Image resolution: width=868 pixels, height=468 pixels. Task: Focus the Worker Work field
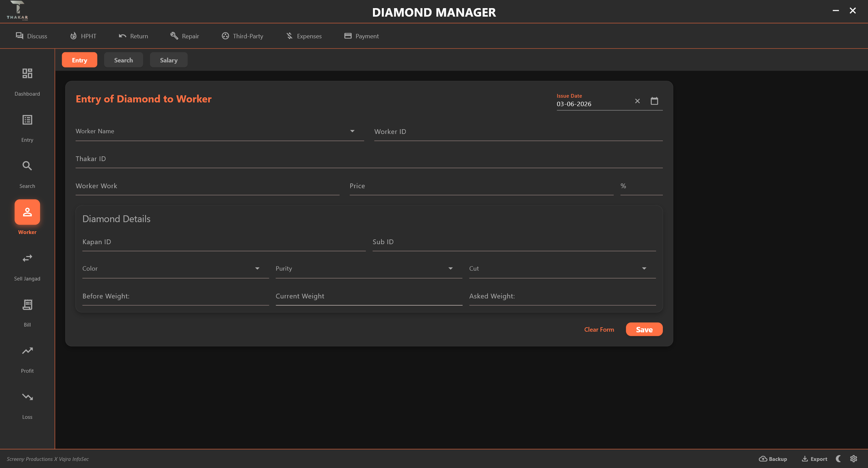pos(208,186)
